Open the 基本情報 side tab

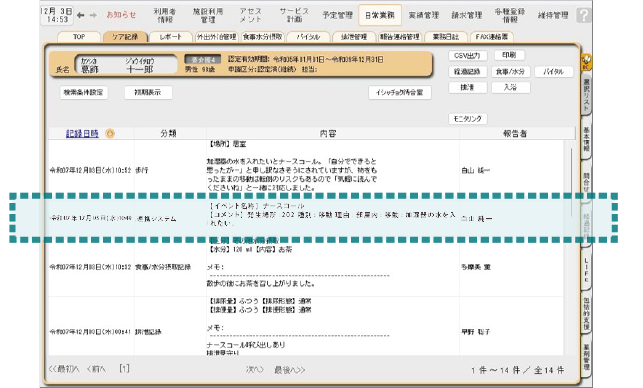click(x=586, y=139)
